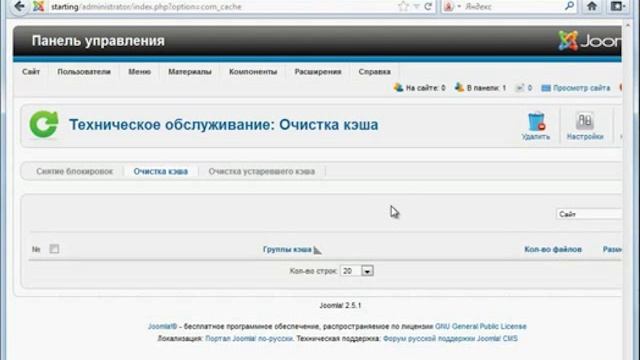
Task: Go to browser home page icon
Action: click(x=592, y=6)
